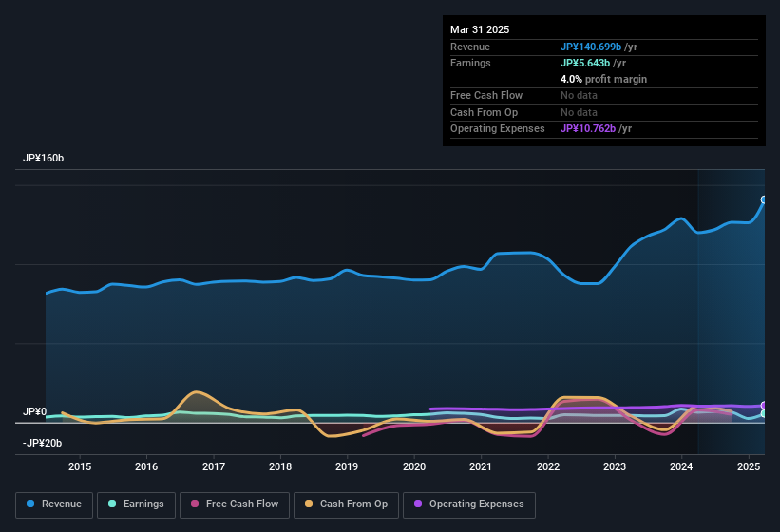Click the 2019 x-axis label
The width and height of the screenshot is (780, 532).
[347, 466]
